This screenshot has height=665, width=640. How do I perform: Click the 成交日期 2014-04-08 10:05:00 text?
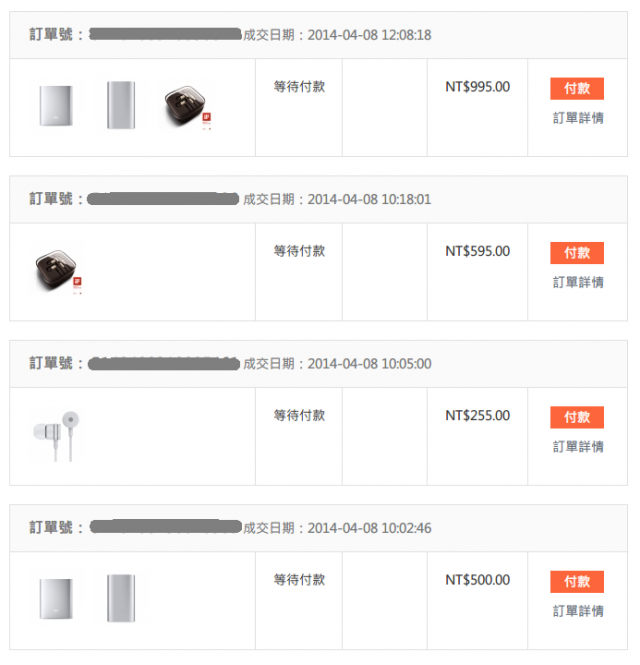[x=337, y=364]
